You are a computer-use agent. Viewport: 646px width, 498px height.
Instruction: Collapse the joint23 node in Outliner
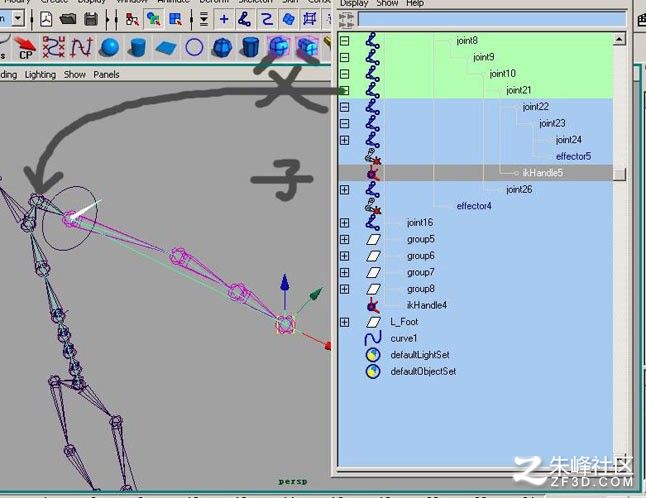pyautogui.click(x=344, y=124)
